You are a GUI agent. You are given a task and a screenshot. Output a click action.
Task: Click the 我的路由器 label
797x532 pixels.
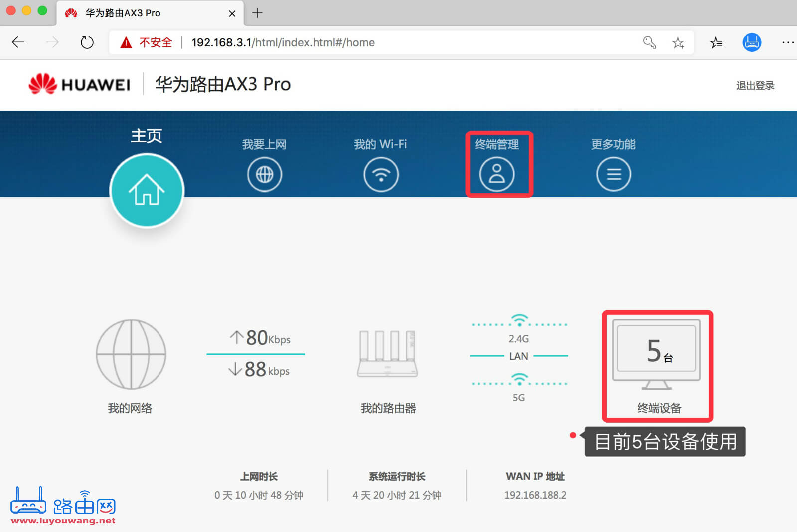coord(388,408)
